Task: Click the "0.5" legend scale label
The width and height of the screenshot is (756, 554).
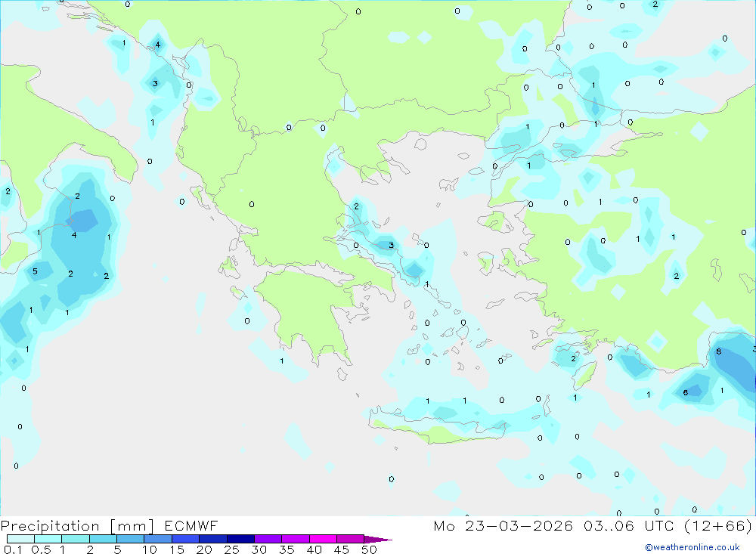Action: point(41,549)
